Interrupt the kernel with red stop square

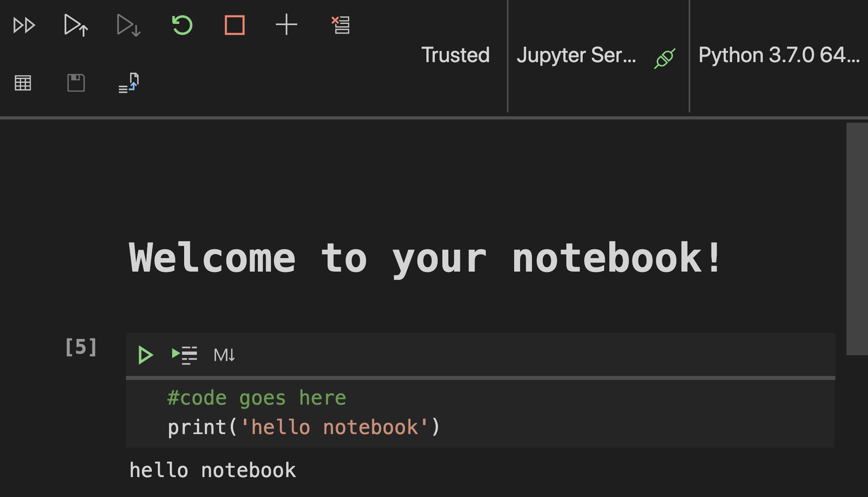pos(234,25)
